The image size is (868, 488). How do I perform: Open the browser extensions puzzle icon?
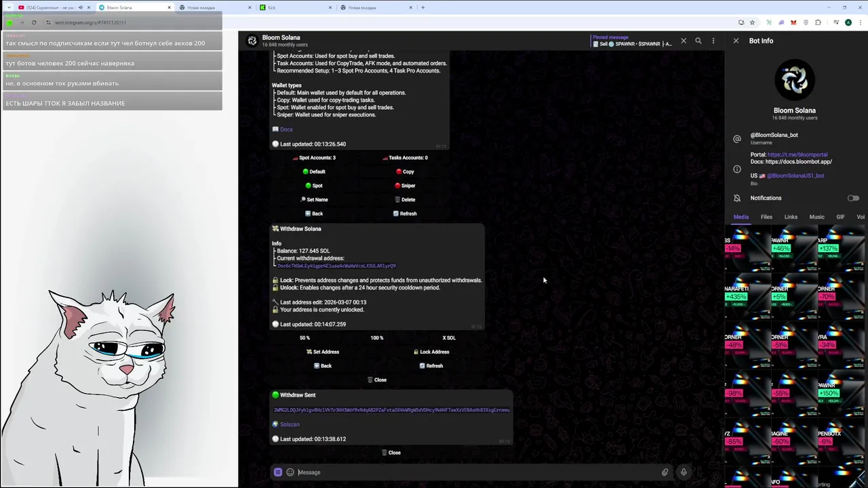(x=818, y=22)
